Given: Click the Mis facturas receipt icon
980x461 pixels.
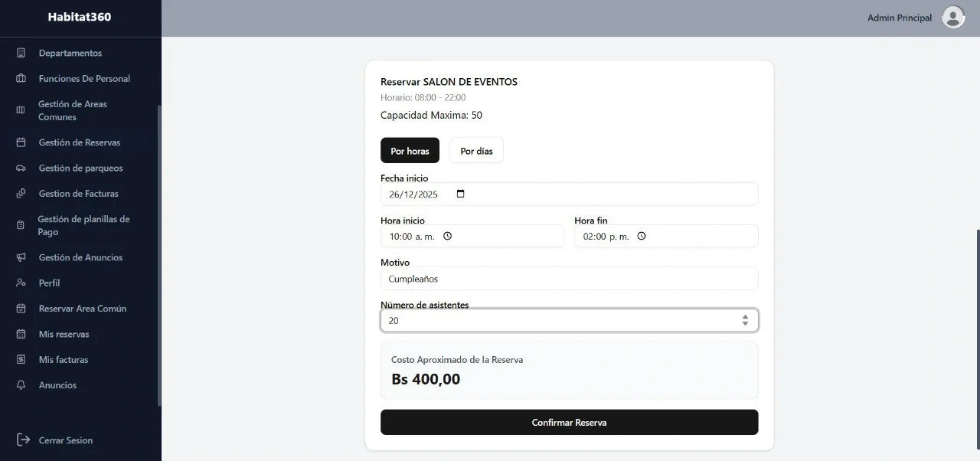Looking at the screenshot, I should (x=21, y=359).
